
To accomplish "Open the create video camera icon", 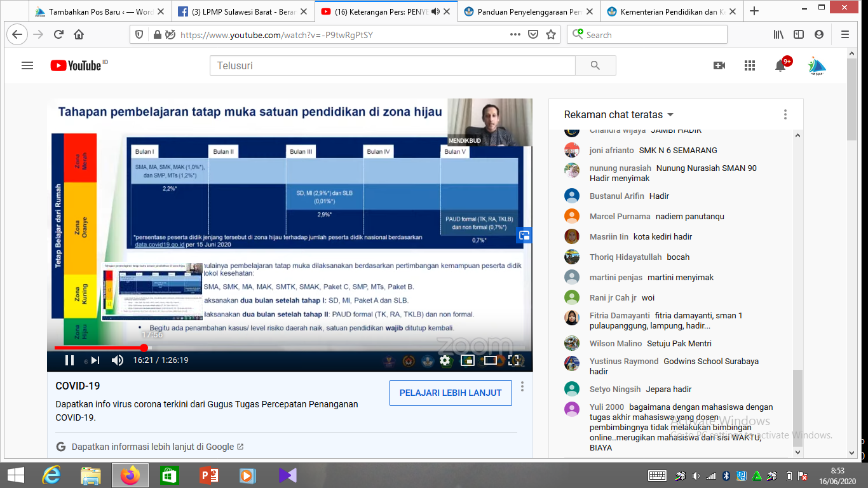I will click(719, 65).
